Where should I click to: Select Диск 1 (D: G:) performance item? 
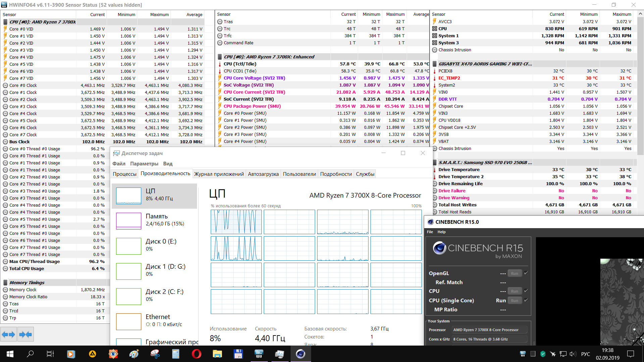click(x=154, y=271)
